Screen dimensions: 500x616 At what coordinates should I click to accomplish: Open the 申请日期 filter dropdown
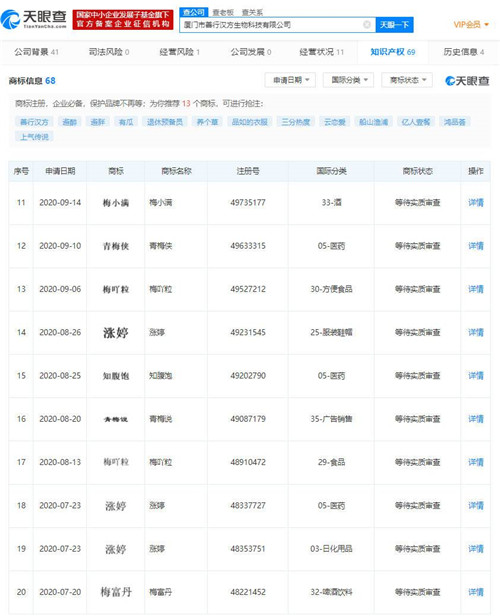coord(291,80)
